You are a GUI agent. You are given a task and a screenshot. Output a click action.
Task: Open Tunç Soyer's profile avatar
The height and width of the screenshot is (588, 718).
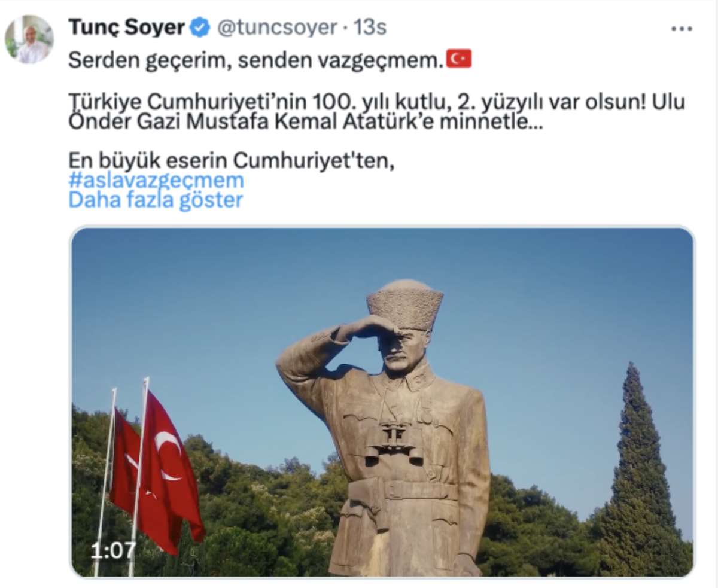point(29,39)
